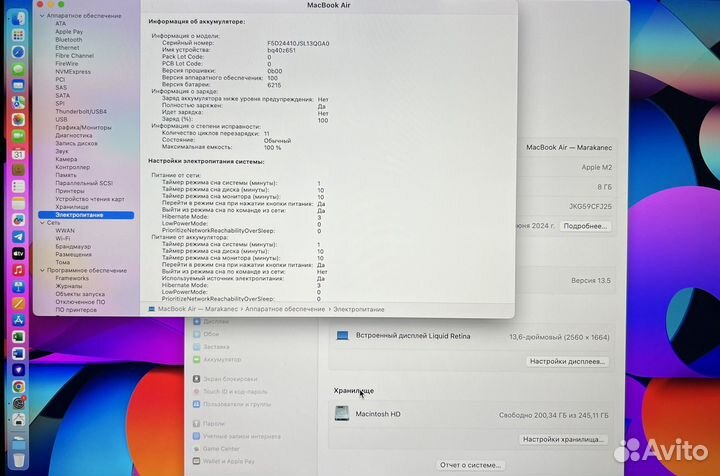
Task: Select Графика/Мониторы in the sidebar
Action: [83, 128]
